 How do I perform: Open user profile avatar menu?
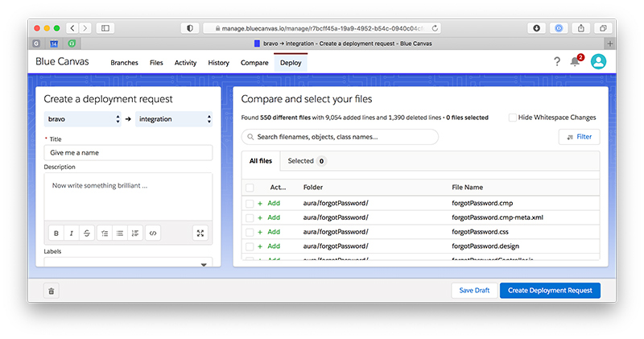598,62
